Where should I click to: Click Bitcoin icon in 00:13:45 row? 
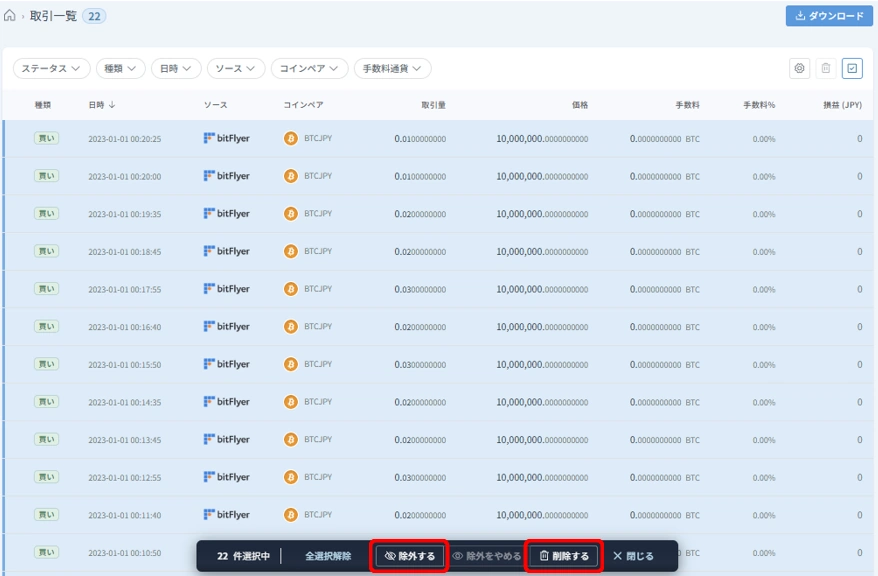(x=291, y=439)
